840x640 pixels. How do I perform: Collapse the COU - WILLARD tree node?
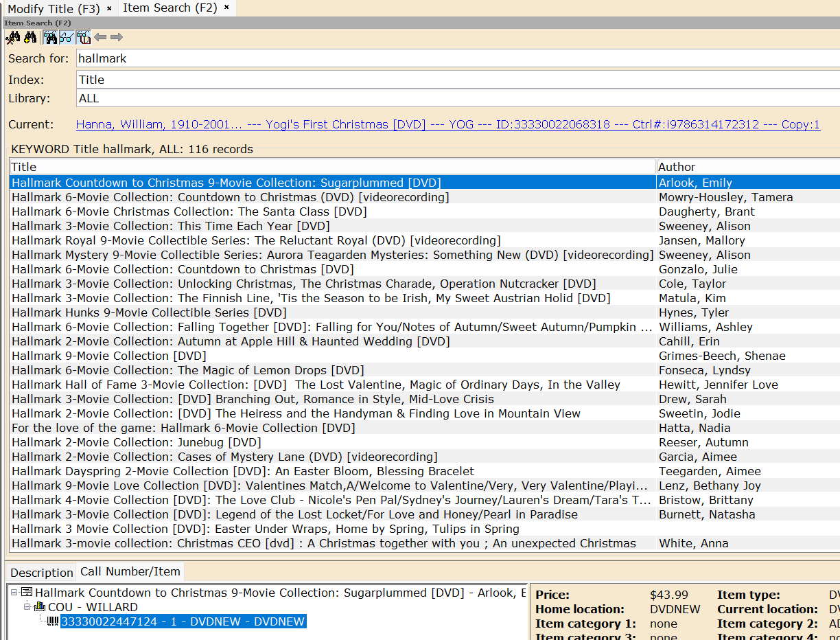tap(27, 607)
